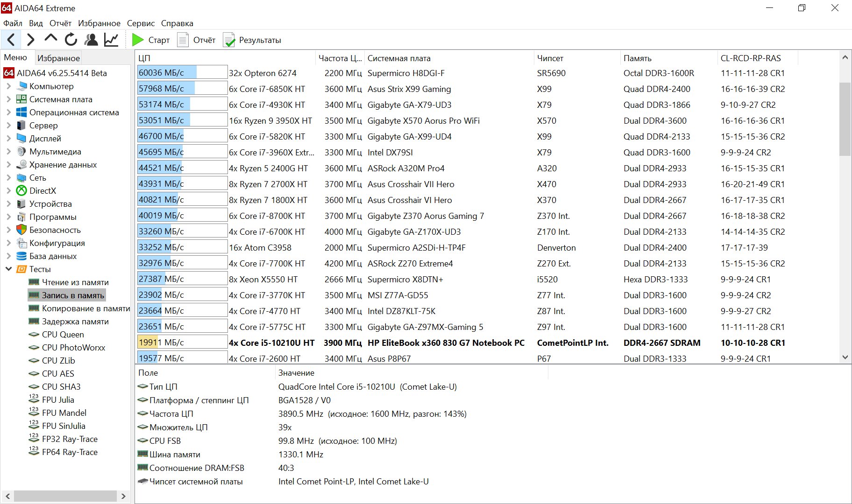The height and width of the screenshot is (504, 852).
Task: Open the Отчёт menu in menu bar
Action: click(61, 23)
